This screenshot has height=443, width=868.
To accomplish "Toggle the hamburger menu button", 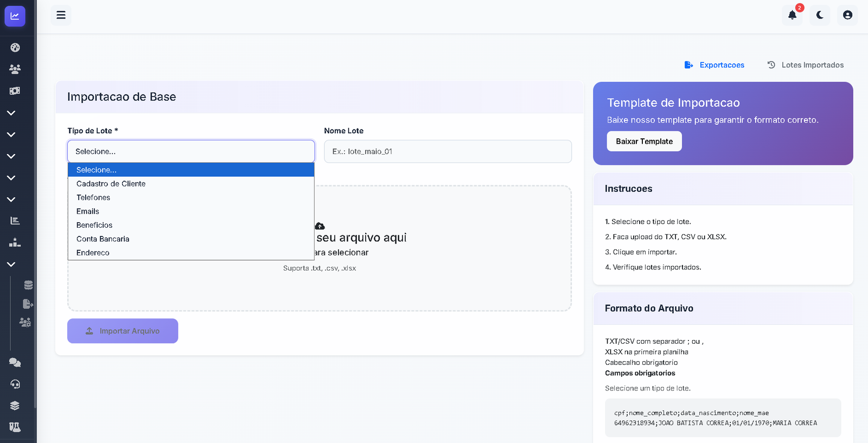I will [61, 15].
